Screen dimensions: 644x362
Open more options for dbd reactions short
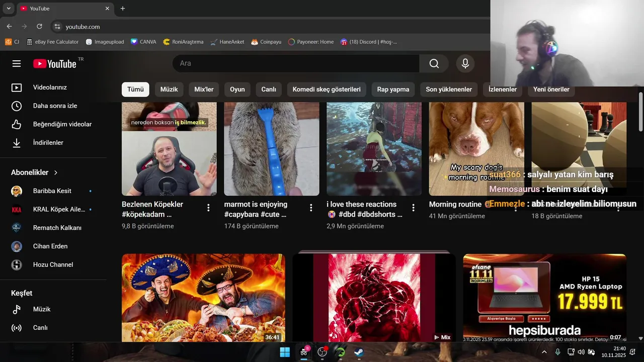(413, 208)
